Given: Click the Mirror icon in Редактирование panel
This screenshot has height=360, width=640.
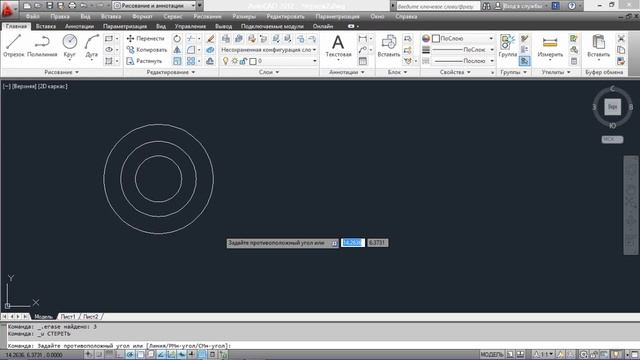Looking at the screenshot, I should point(177,50).
